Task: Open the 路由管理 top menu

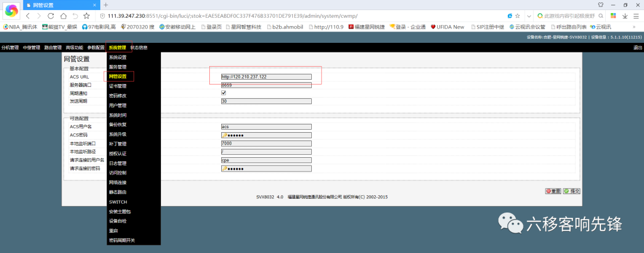Action: tap(52, 48)
